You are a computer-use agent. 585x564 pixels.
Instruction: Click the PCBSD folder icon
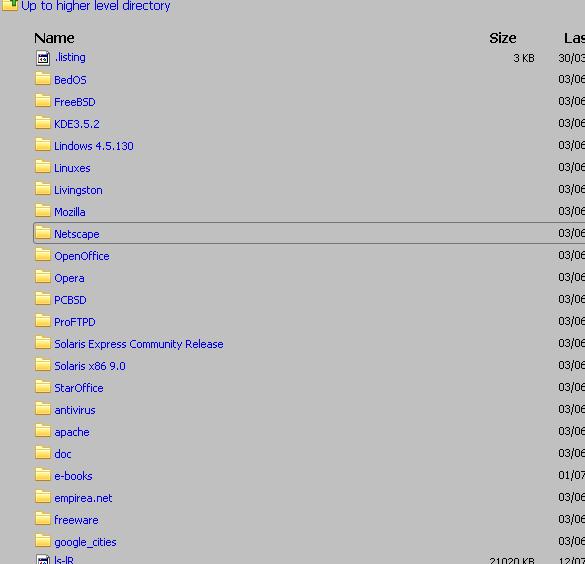43,299
